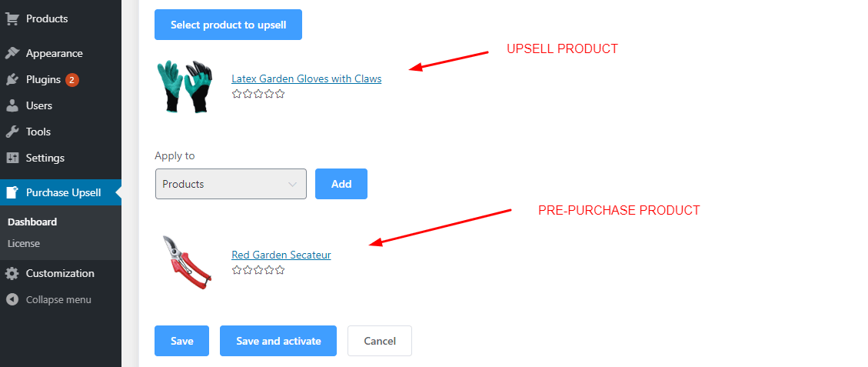The image size is (868, 367).
Task: Click the Purchase Upsell page icon
Action: pos(12,192)
